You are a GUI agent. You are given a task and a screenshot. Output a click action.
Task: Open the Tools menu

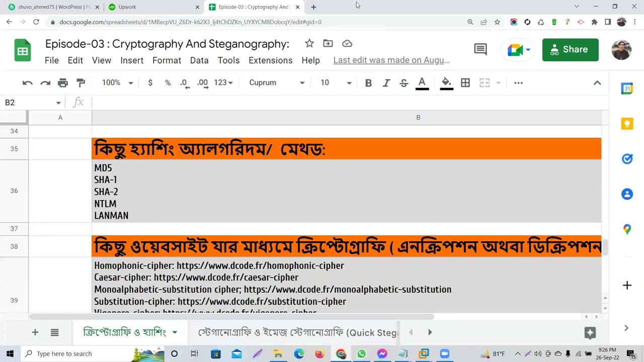click(x=228, y=60)
